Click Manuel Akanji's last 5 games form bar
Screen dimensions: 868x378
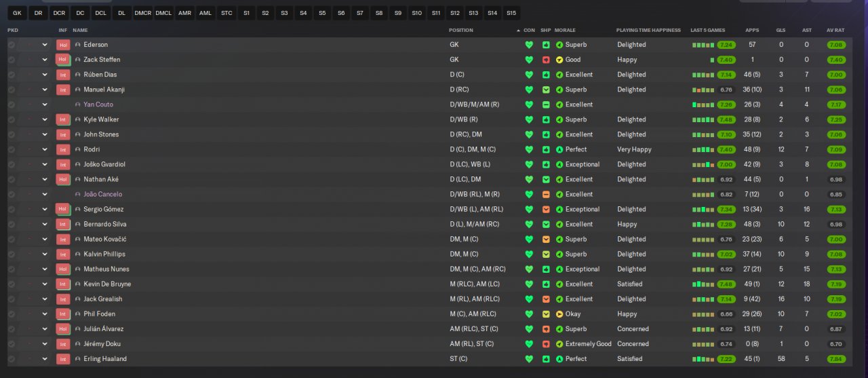pyautogui.click(x=703, y=90)
